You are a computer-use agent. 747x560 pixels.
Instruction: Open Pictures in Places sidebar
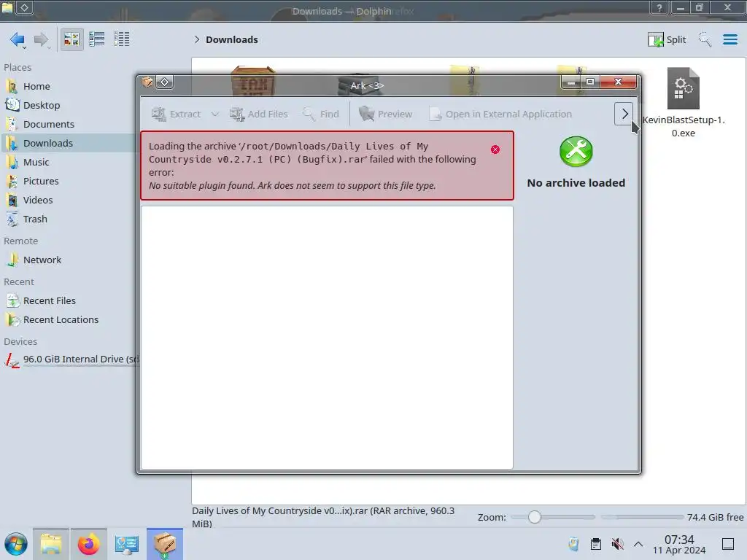coord(41,182)
